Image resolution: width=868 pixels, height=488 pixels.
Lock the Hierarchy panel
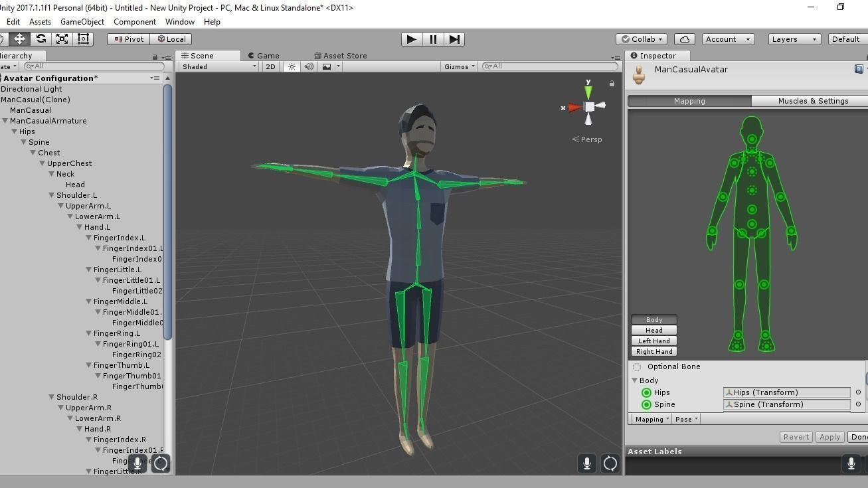(x=155, y=56)
